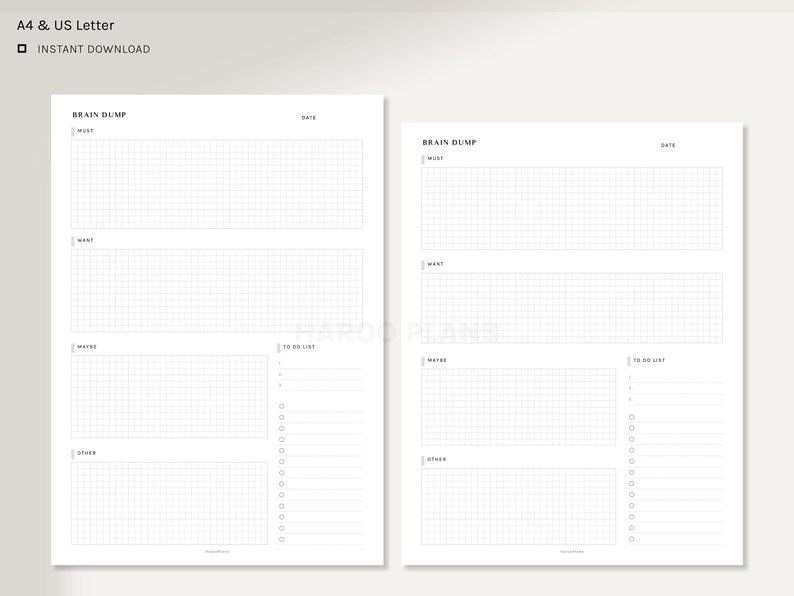This screenshot has height=596, width=794.
Task: Click the MAYBE grid area on right page
Action: (519, 407)
